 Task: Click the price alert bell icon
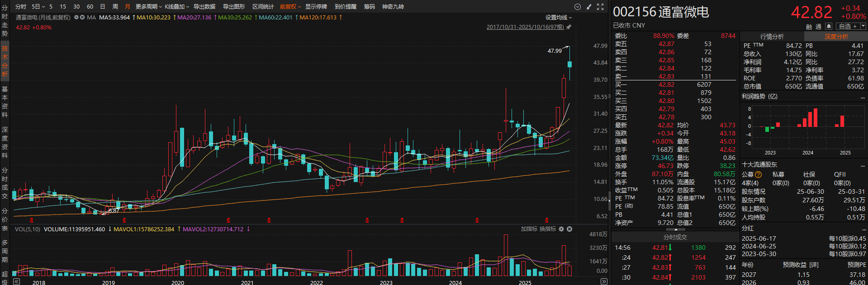click(x=829, y=26)
